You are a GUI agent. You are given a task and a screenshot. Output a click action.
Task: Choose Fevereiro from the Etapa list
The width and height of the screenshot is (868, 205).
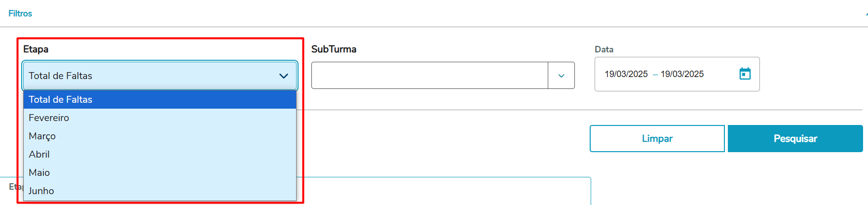[49, 118]
